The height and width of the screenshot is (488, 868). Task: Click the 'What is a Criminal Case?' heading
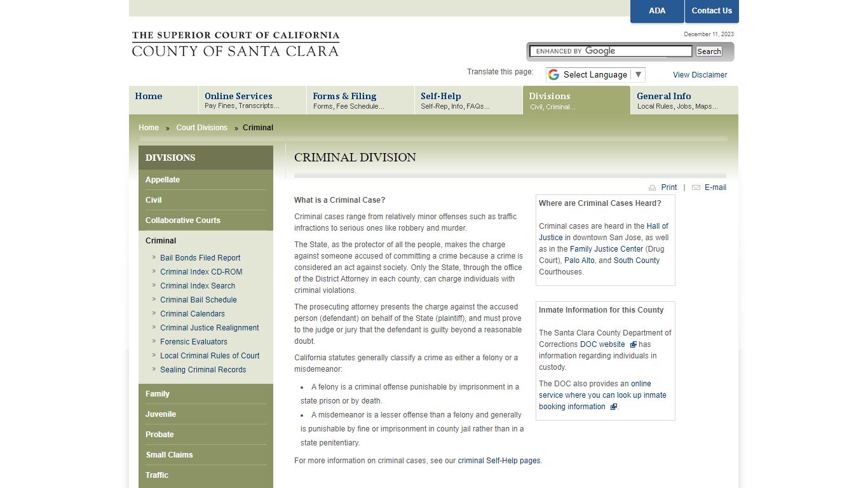click(x=340, y=200)
